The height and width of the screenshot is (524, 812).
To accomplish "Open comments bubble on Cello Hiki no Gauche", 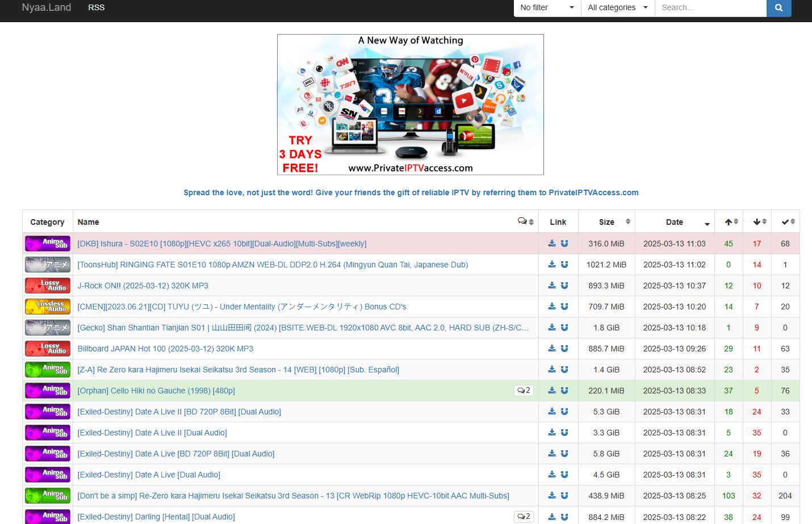I will (524, 391).
